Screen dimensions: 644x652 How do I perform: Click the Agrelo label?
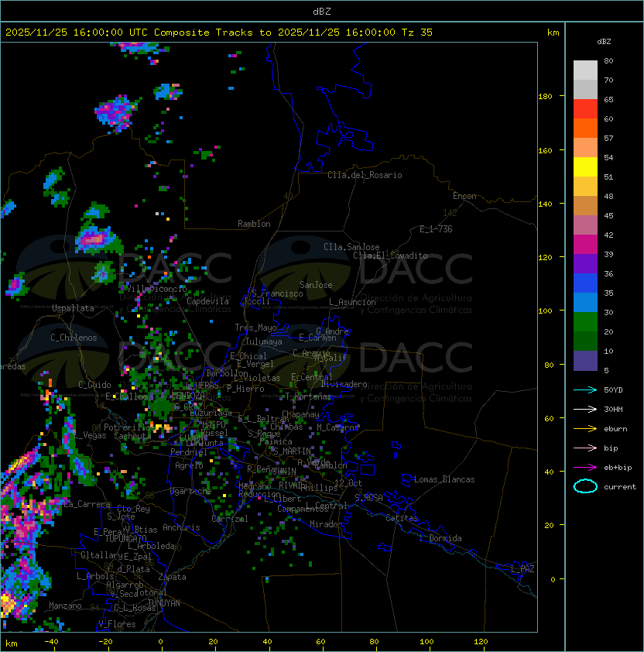(x=189, y=465)
